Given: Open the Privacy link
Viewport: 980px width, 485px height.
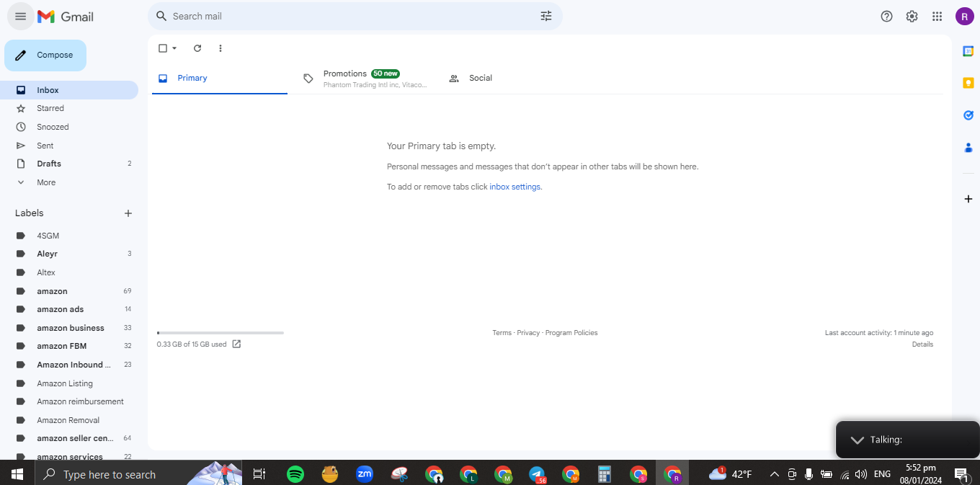Looking at the screenshot, I should [528, 333].
